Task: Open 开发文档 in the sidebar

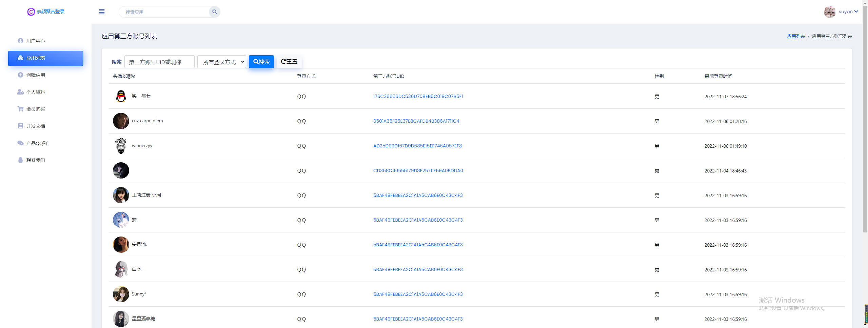Action: (x=36, y=126)
